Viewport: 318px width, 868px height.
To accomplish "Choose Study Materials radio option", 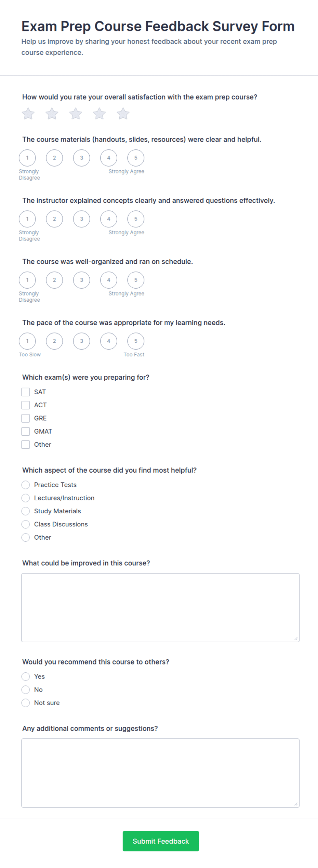I will pos(26,511).
